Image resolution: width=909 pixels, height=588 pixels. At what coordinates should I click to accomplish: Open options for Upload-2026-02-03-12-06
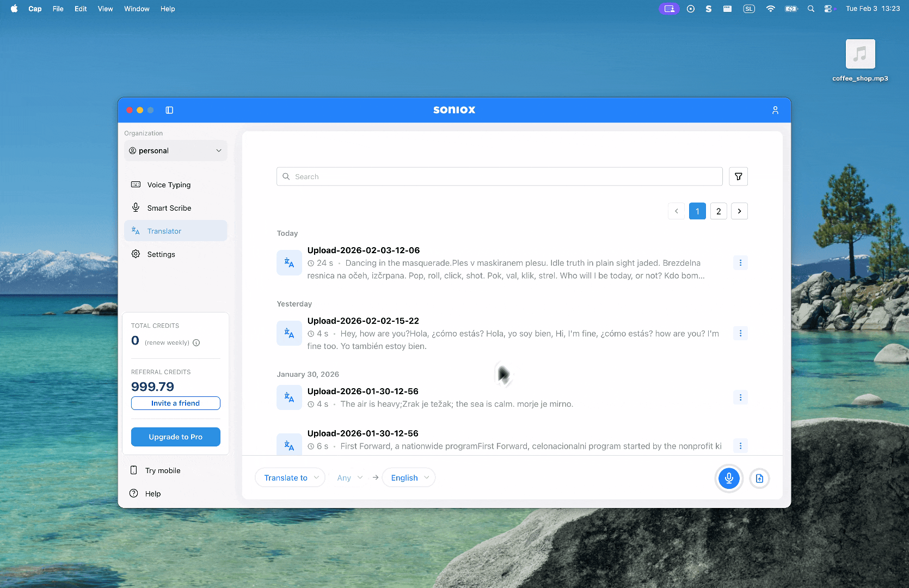[740, 263]
